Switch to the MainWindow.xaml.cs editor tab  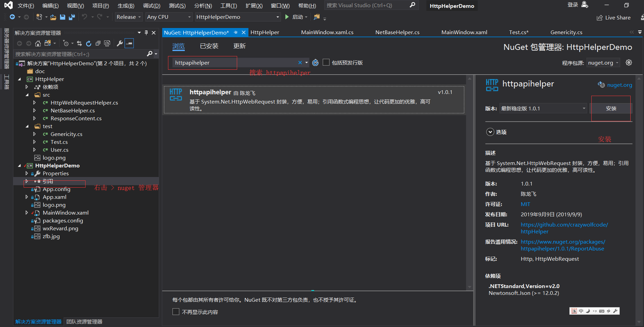tap(327, 32)
